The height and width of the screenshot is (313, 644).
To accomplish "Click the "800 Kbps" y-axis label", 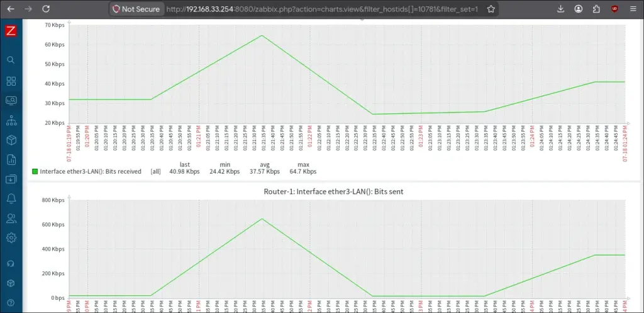I will pos(53,200).
